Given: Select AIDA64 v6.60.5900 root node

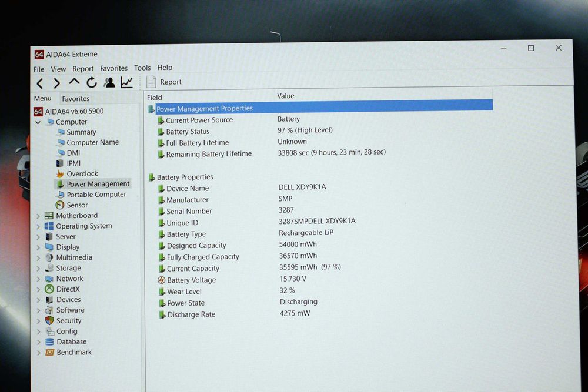Looking at the screenshot, I should (x=74, y=111).
